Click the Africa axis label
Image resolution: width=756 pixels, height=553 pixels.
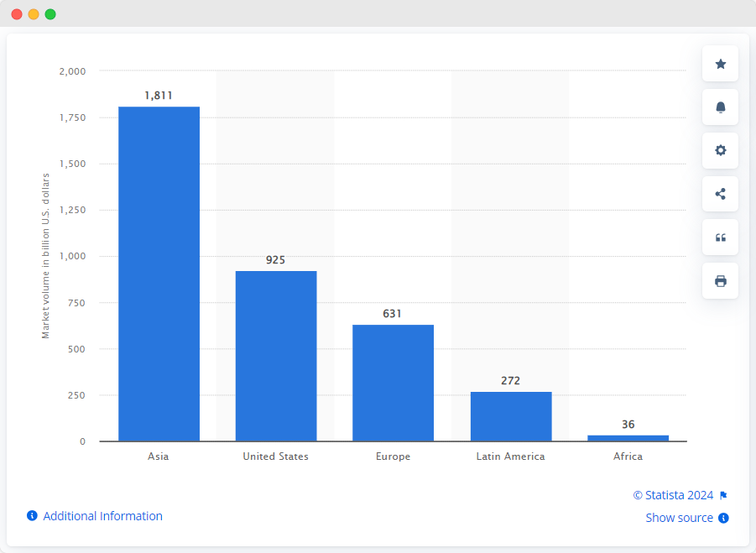[628, 456]
